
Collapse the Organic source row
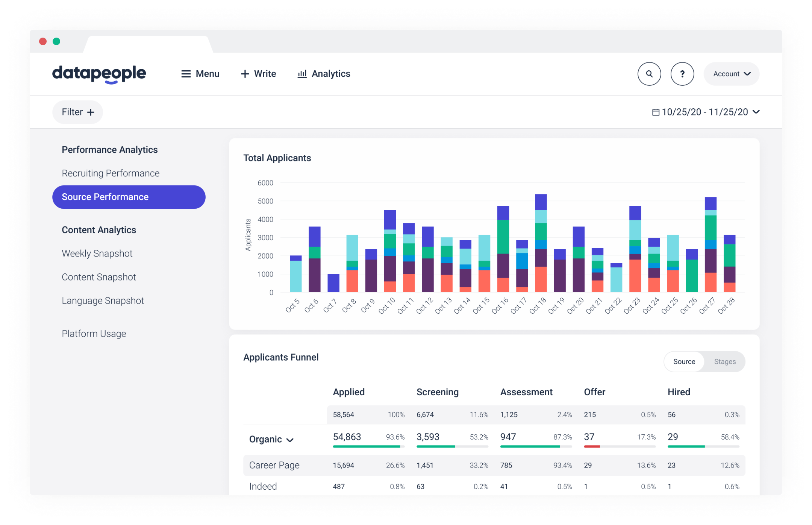[x=289, y=439]
